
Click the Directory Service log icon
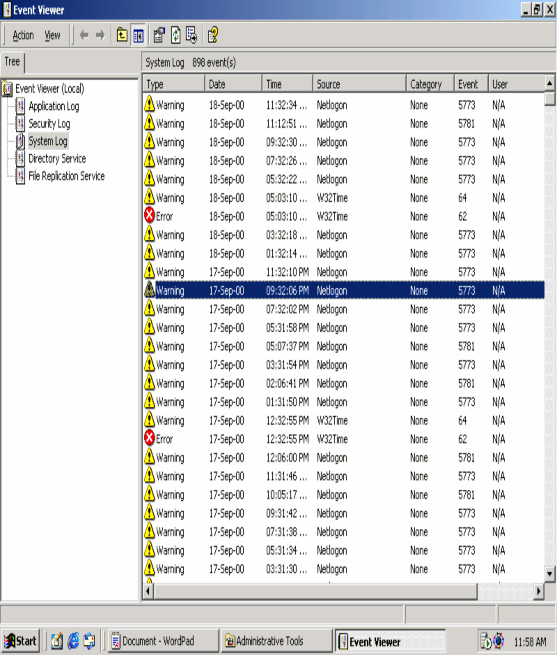(20, 159)
